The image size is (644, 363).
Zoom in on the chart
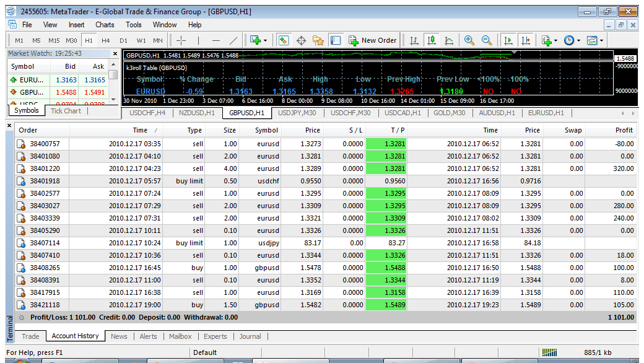click(x=469, y=40)
